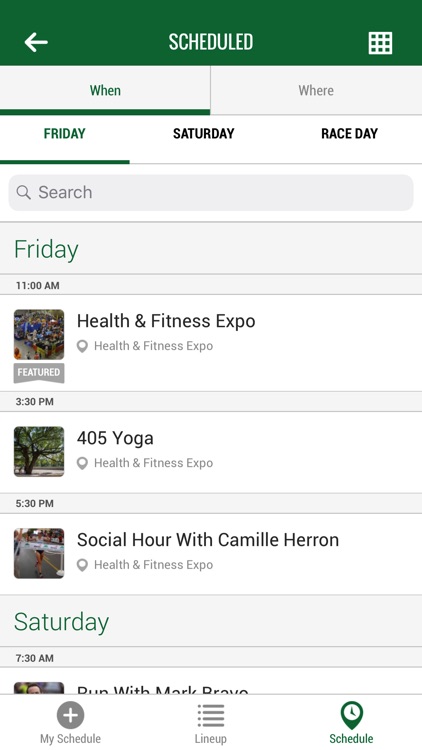Switch to the Where tab
Screen dimensions: 422x750
tap(316, 90)
